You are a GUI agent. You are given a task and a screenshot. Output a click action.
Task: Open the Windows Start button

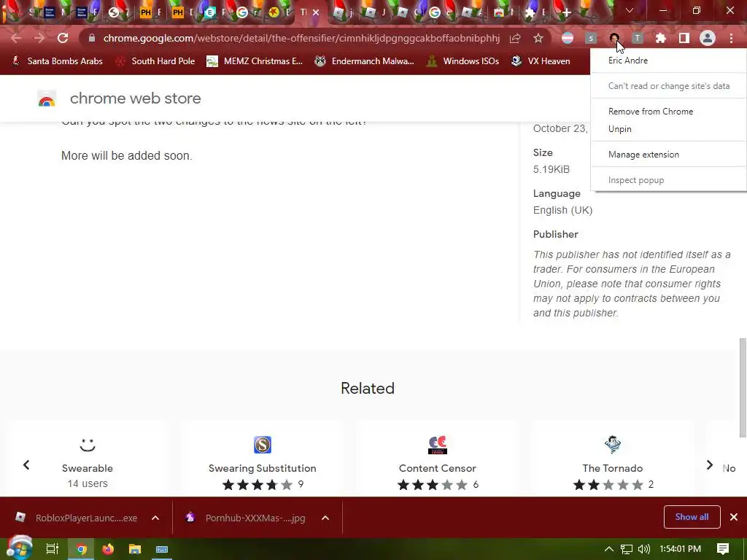tap(19, 548)
